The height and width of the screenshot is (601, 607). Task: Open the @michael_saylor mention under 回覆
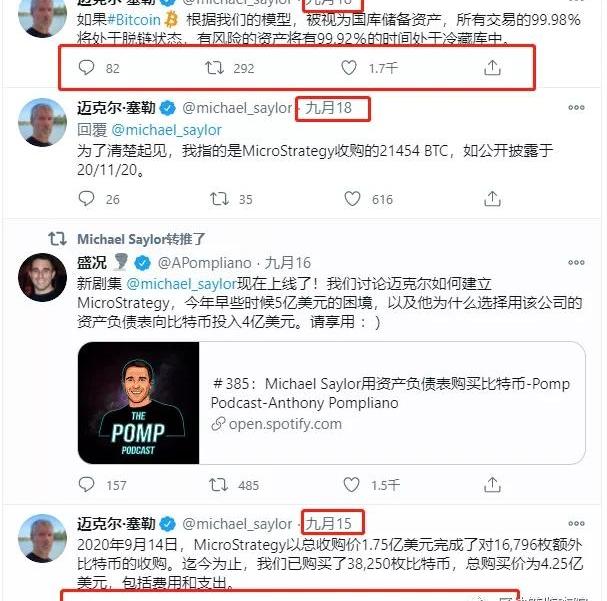[x=166, y=130]
